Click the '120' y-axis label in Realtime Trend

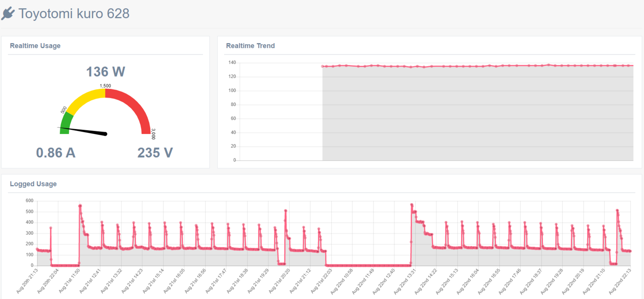click(232, 76)
